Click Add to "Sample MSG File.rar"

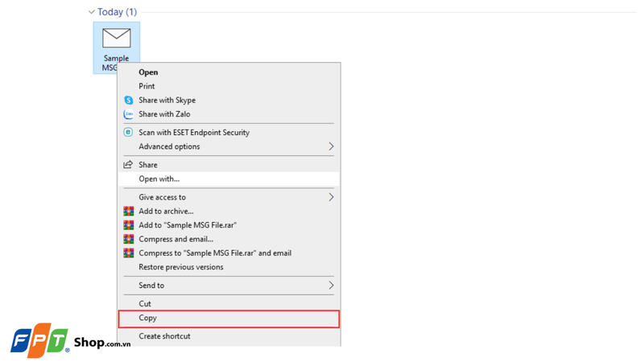(188, 225)
